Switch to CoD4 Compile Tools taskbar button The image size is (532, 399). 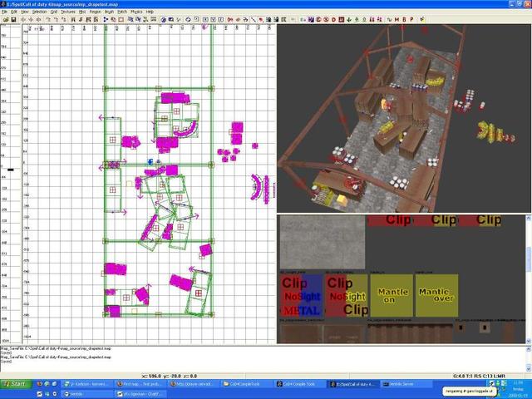click(x=300, y=384)
